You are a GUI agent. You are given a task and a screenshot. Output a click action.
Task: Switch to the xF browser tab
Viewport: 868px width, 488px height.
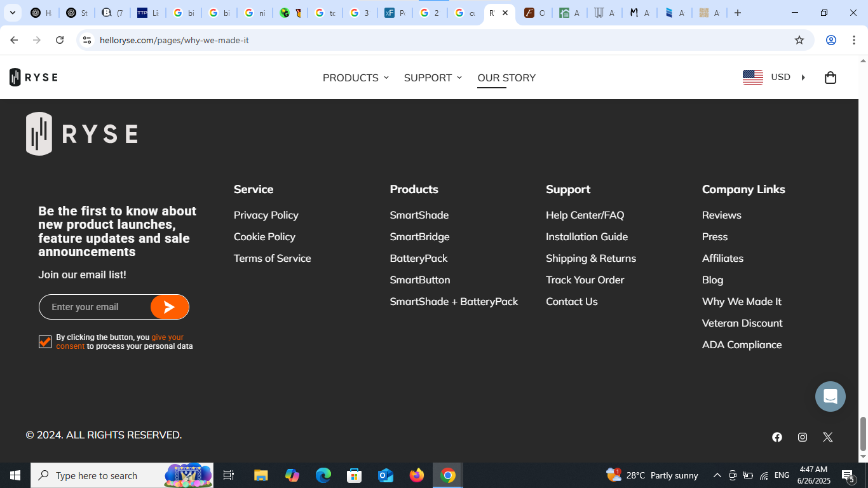[x=395, y=13]
